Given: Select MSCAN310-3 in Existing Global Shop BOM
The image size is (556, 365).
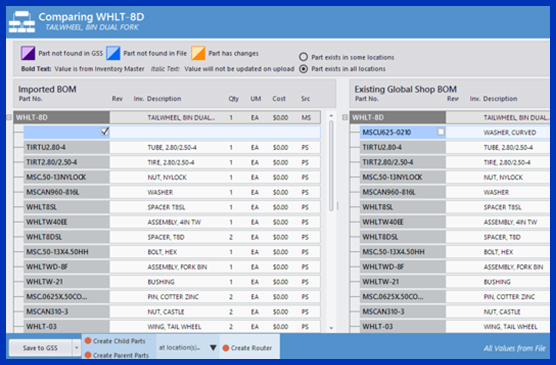Looking at the screenshot, I should 402,311.
